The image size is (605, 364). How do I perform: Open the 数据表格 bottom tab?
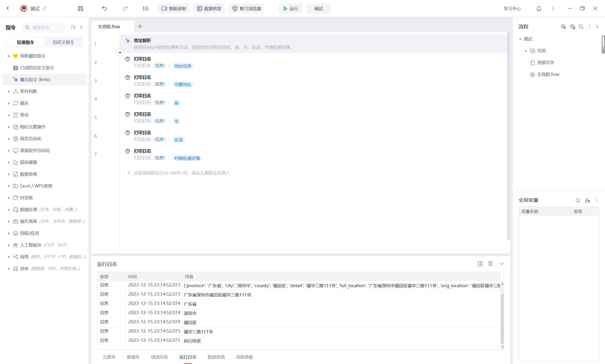(x=216, y=357)
